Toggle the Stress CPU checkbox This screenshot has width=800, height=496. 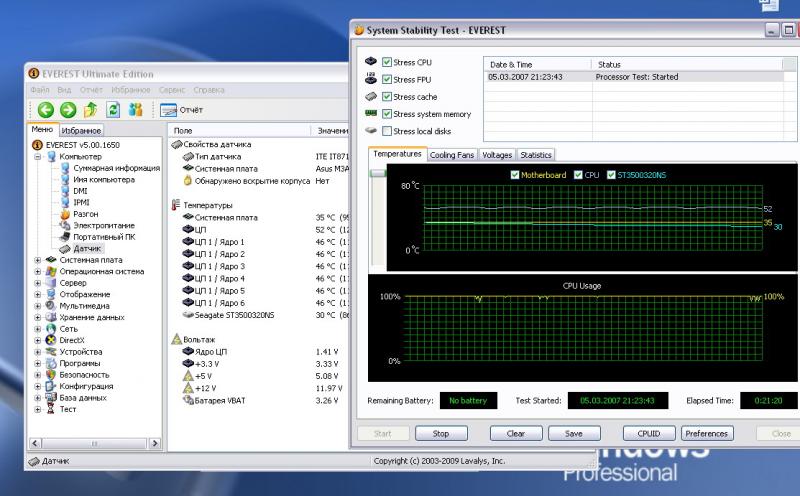pyautogui.click(x=387, y=62)
